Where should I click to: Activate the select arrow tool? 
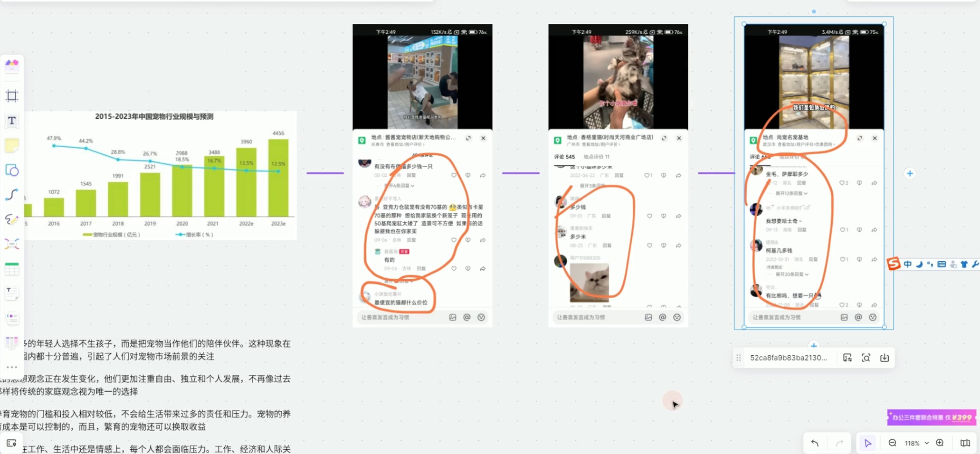coord(868,443)
